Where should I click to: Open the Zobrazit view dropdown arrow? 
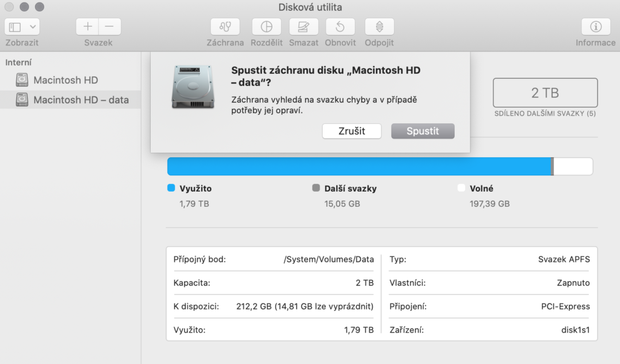(33, 27)
